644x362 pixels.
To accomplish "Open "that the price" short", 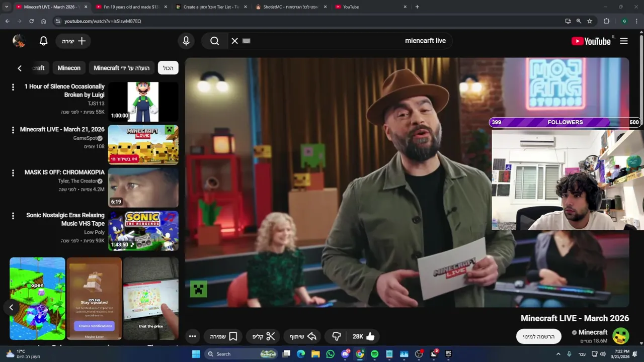I will coord(151,299).
